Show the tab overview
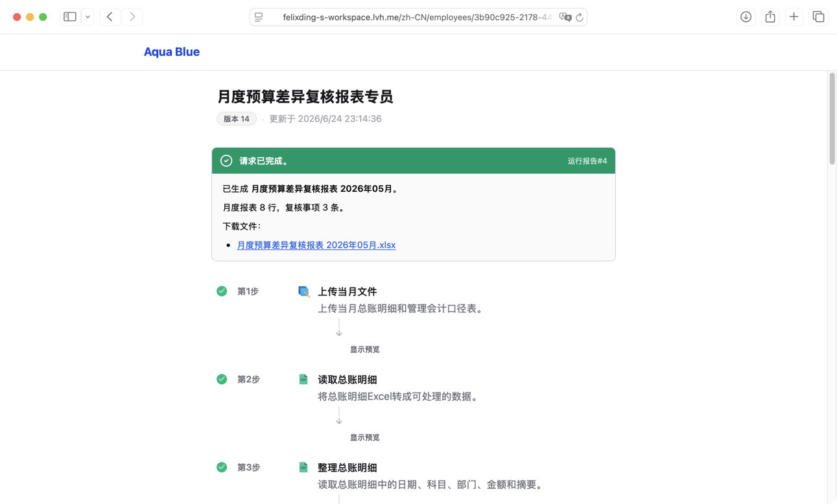This screenshot has height=504, width=837. point(818,17)
